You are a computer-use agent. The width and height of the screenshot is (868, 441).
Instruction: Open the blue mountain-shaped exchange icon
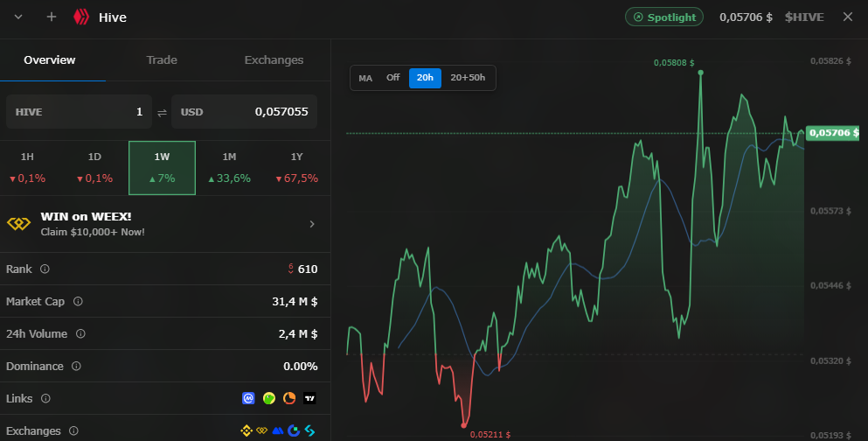tap(278, 430)
